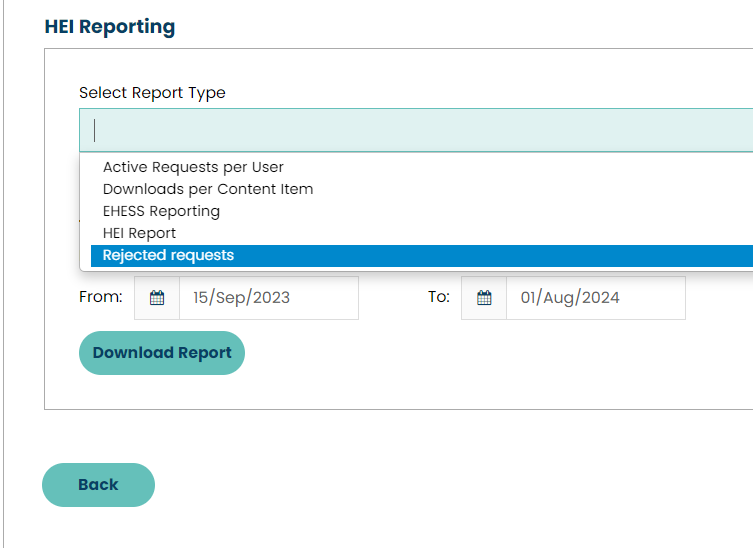
Task: Click the HEI Reporting heading
Action: (x=110, y=27)
